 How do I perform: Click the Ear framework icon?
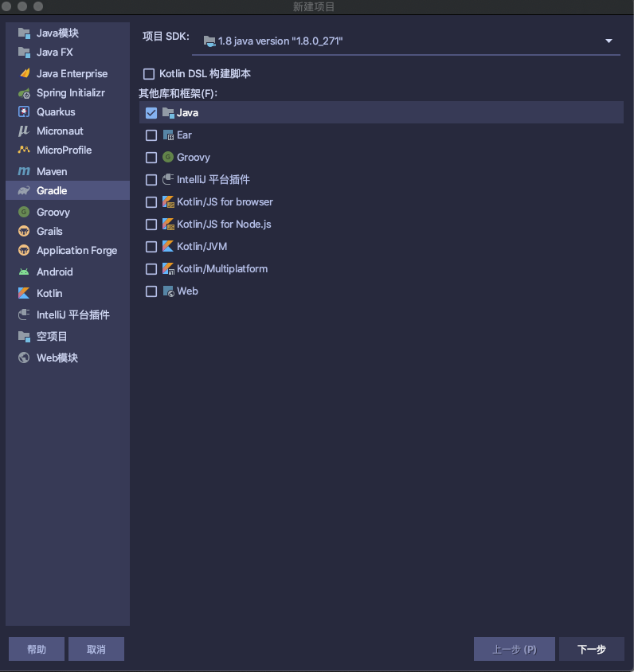[168, 135]
